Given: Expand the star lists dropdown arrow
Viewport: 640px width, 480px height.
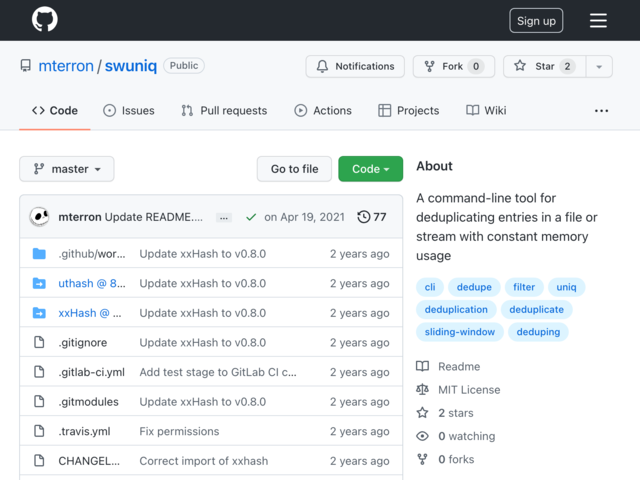Looking at the screenshot, I should pos(599,67).
